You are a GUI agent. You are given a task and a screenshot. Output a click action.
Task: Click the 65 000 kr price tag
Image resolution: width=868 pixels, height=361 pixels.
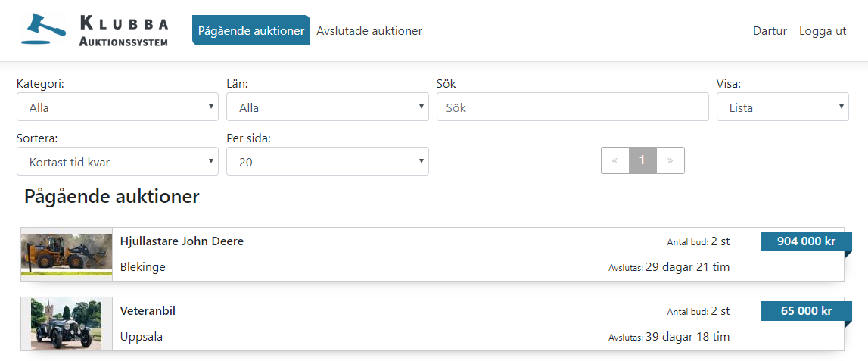coord(806,311)
